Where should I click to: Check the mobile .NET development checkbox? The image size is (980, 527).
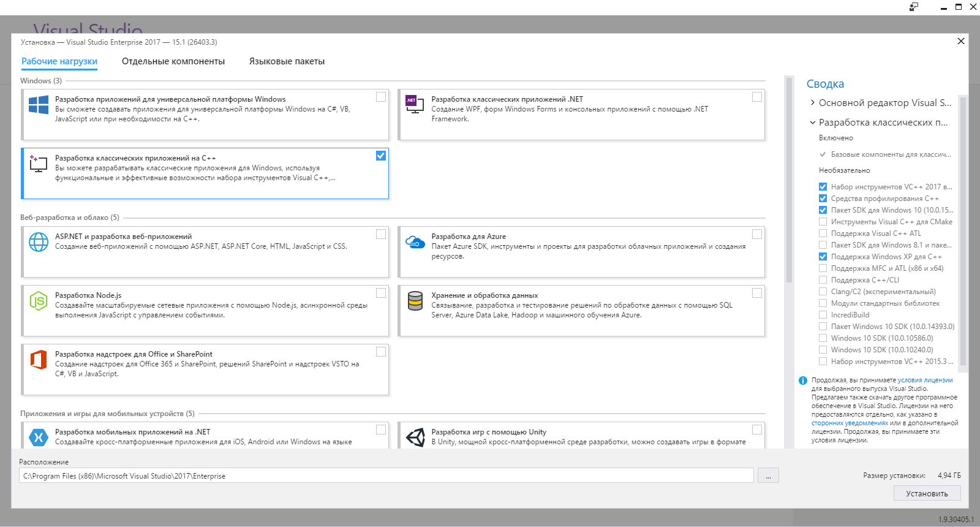(x=381, y=430)
